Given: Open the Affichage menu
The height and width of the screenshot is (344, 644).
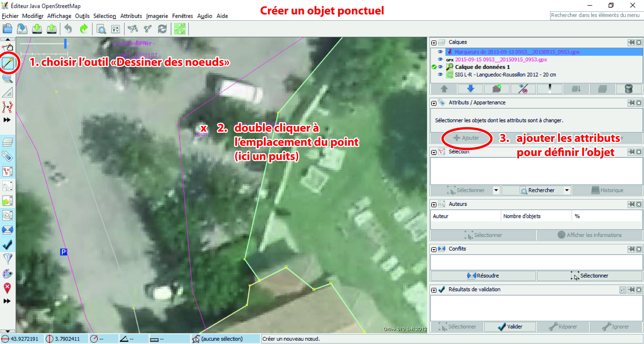Looking at the screenshot, I should coord(59,16).
